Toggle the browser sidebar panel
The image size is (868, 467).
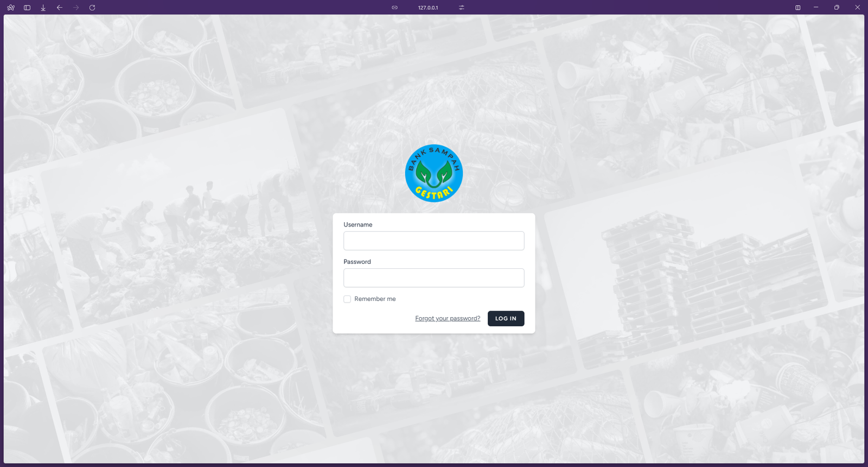(x=27, y=8)
